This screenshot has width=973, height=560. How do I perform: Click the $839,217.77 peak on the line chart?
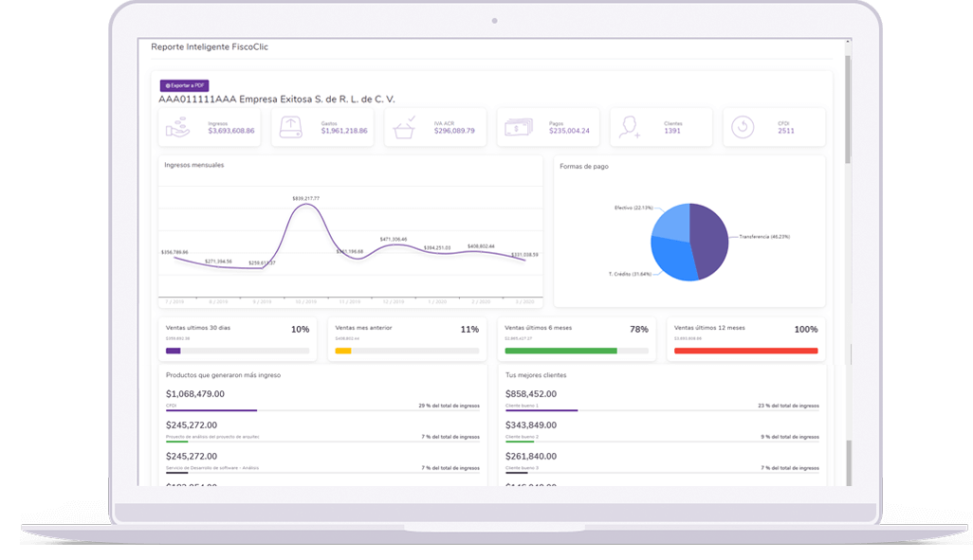point(305,206)
